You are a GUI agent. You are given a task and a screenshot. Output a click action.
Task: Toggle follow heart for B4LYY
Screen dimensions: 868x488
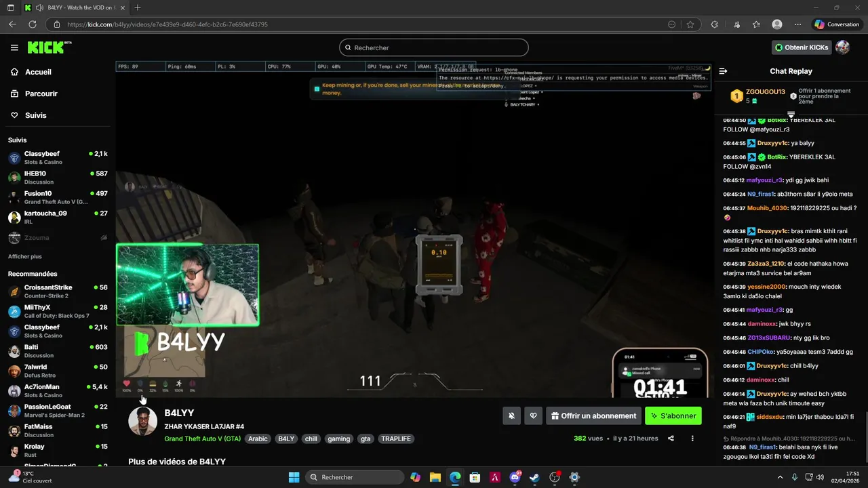coord(534,415)
